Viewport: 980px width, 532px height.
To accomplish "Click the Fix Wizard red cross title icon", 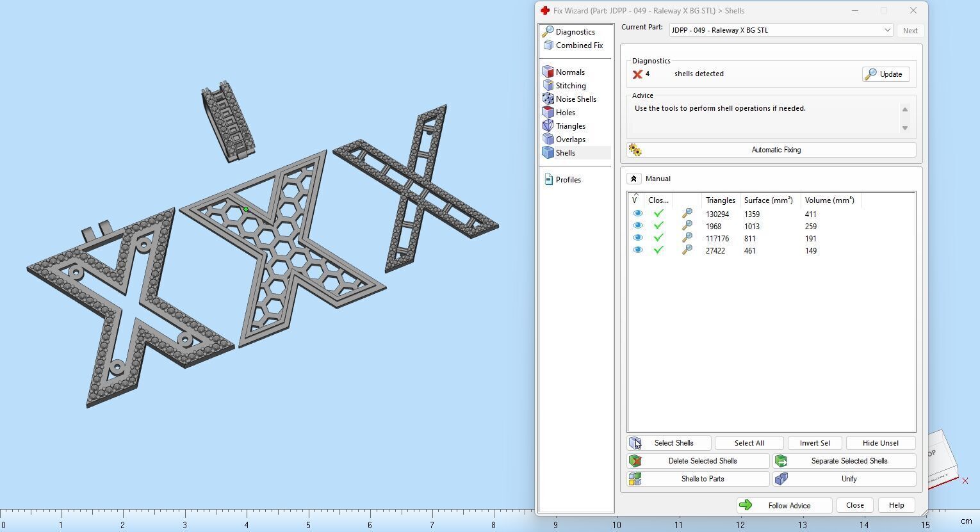I will [544, 10].
